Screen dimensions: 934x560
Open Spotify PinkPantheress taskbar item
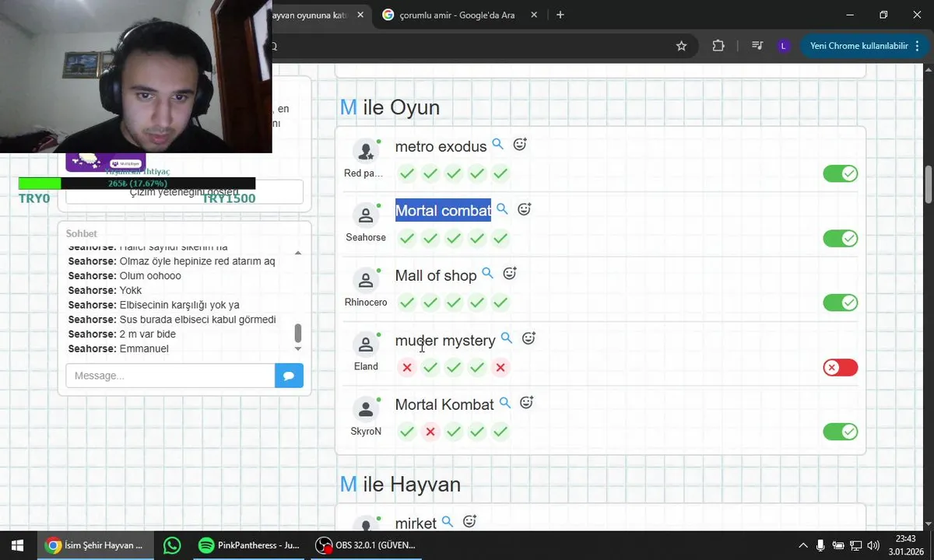click(249, 545)
